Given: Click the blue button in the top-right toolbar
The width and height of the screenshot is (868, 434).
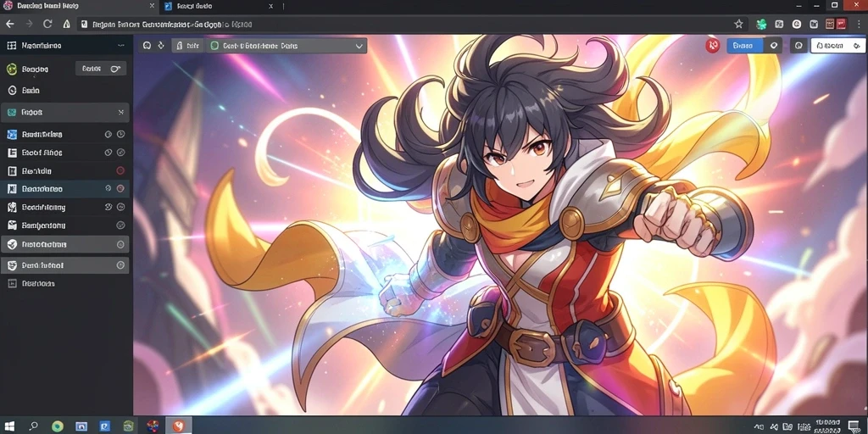Looking at the screenshot, I should [744, 46].
